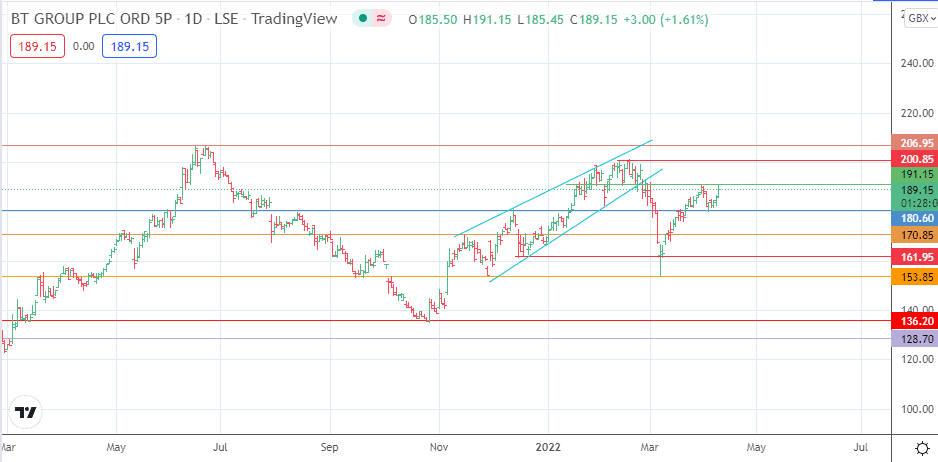Click the 120.00 price axis tick

(x=916, y=359)
